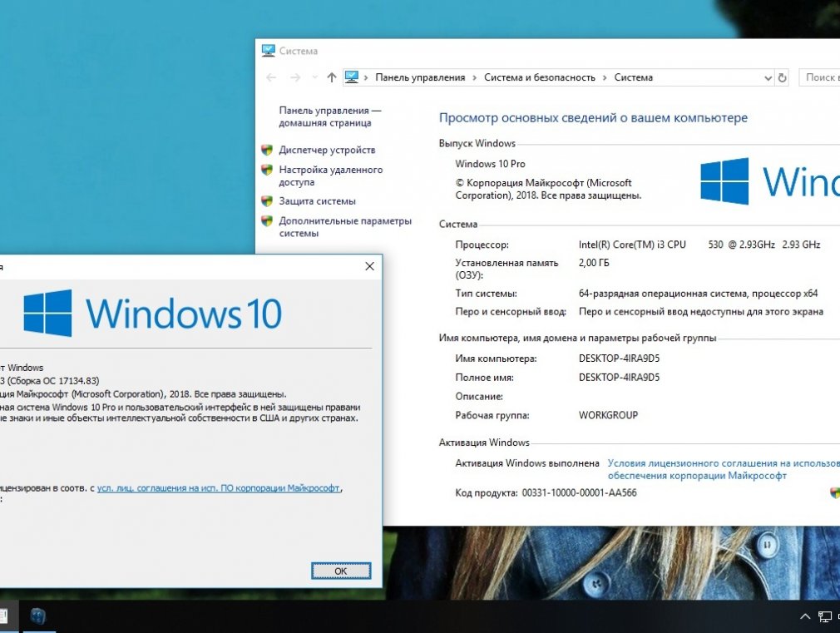Click the shield icon next to 'Защита системы'
This screenshot has width=840, height=633.
coord(267,201)
